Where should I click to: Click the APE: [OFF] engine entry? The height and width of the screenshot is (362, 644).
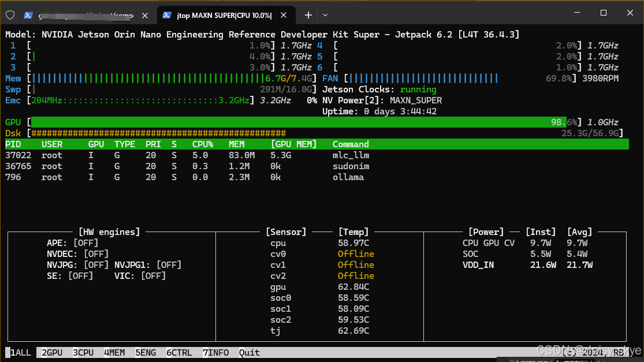tap(72, 243)
